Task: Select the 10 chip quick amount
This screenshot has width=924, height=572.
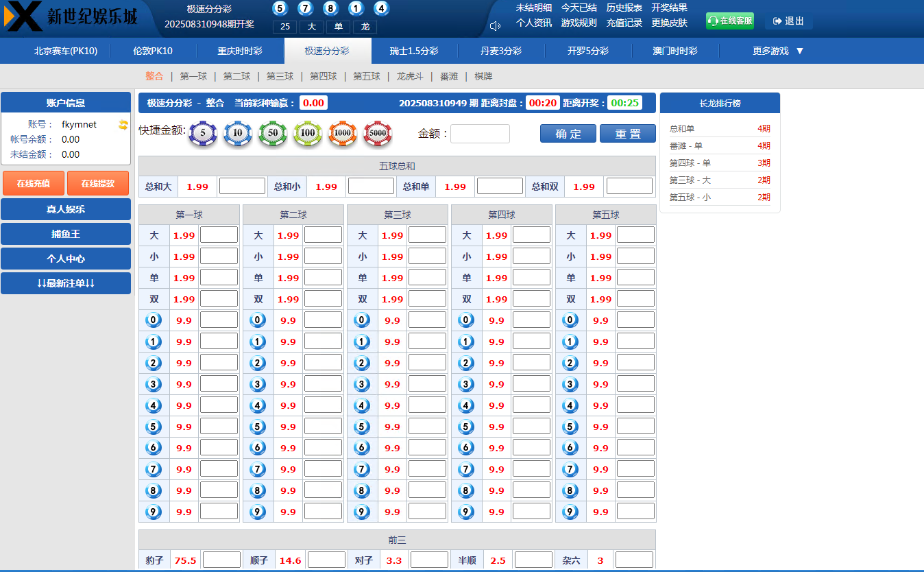Action: (x=237, y=134)
